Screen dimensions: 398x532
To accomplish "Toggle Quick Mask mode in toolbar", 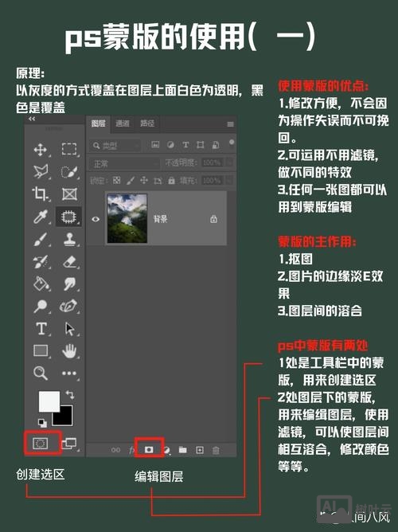I will (x=41, y=443).
